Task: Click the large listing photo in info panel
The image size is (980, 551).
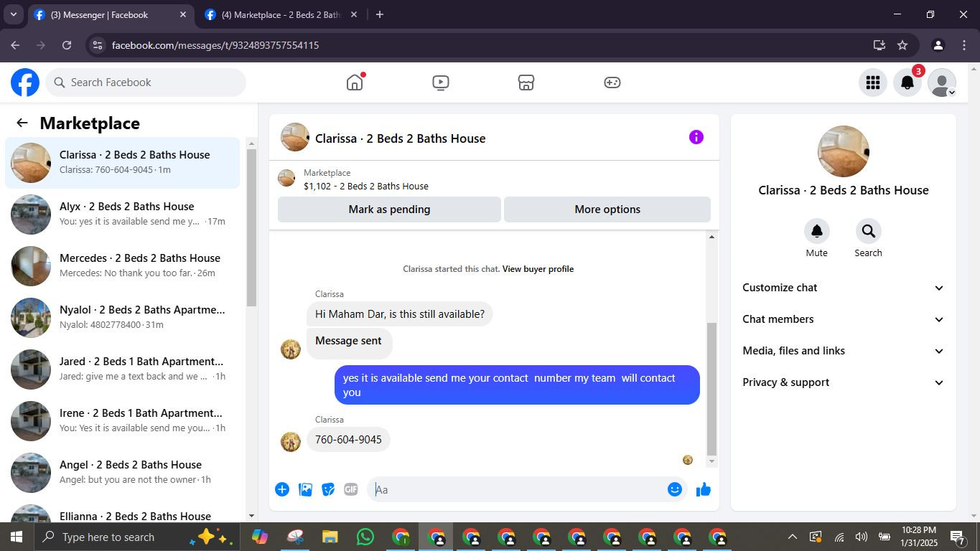Action: tap(844, 151)
